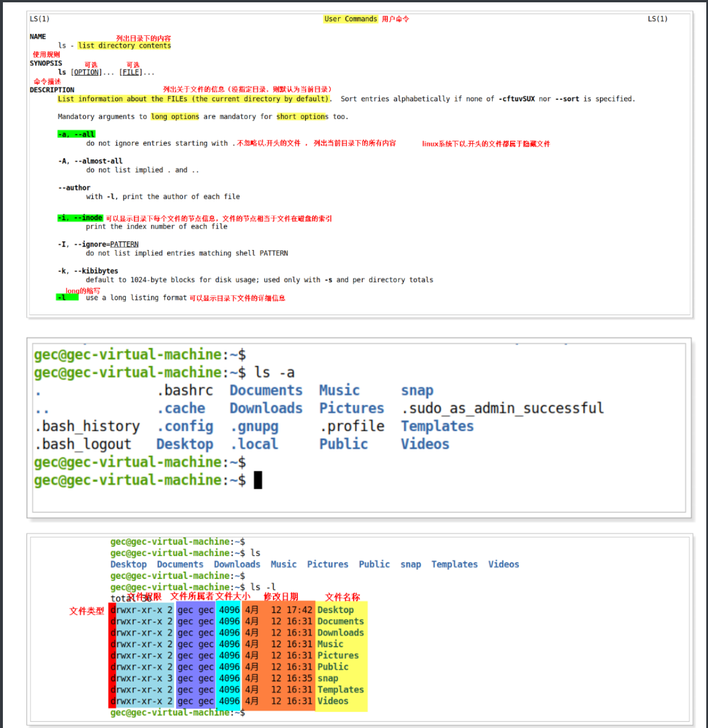This screenshot has height=728, width=708.
Task: Click the "User Commands" header text
Action: point(351,19)
